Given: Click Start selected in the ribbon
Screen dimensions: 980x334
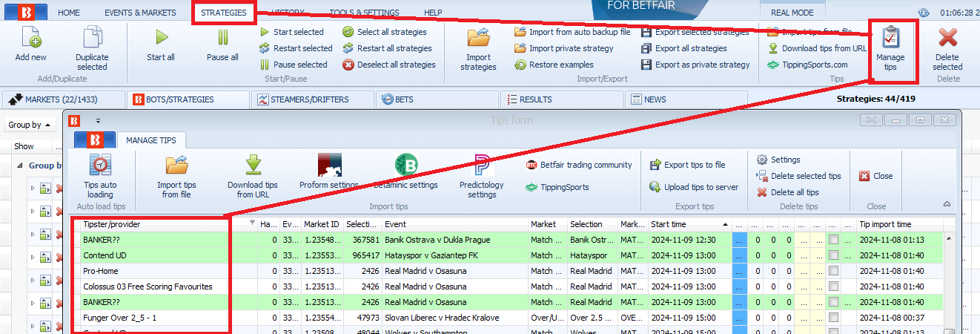Looking at the screenshot, I should [x=291, y=32].
